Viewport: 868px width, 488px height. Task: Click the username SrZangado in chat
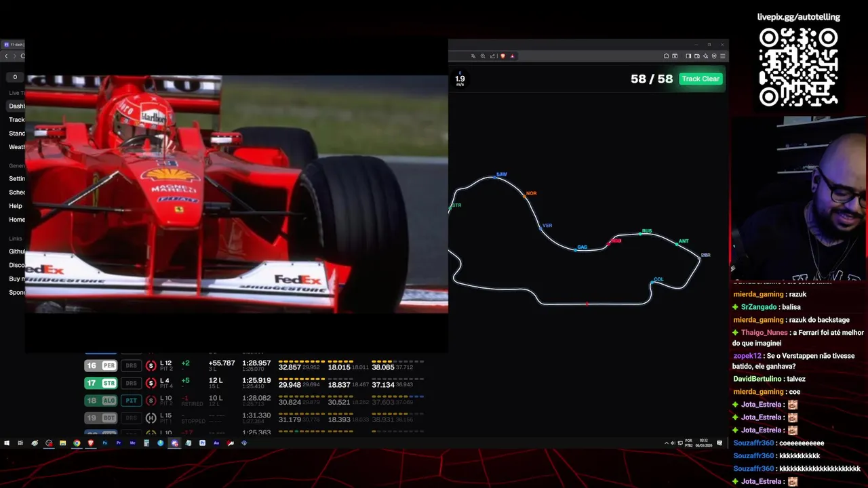(759, 307)
